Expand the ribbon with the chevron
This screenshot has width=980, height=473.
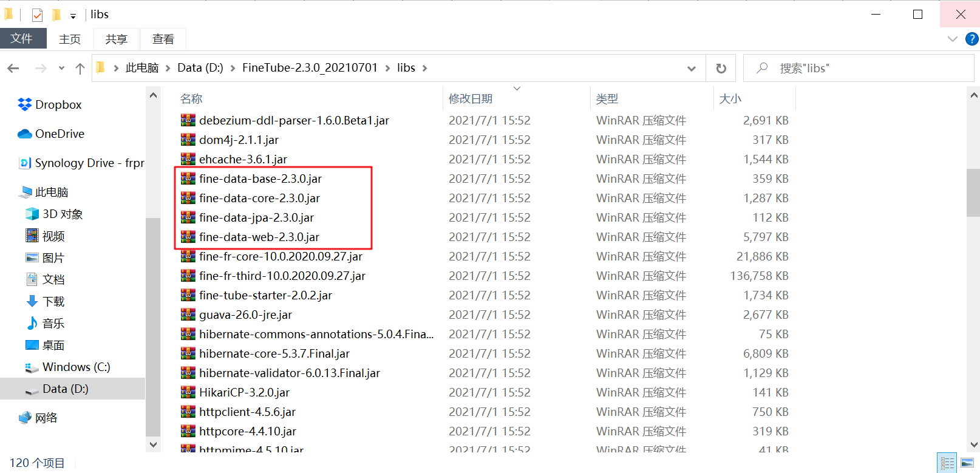[x=952, y=39]
